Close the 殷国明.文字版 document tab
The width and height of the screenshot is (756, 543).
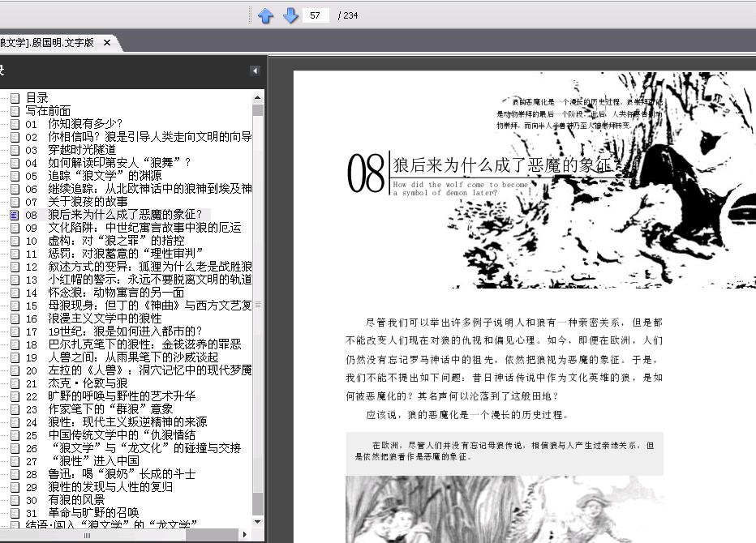tap(107, 42)
